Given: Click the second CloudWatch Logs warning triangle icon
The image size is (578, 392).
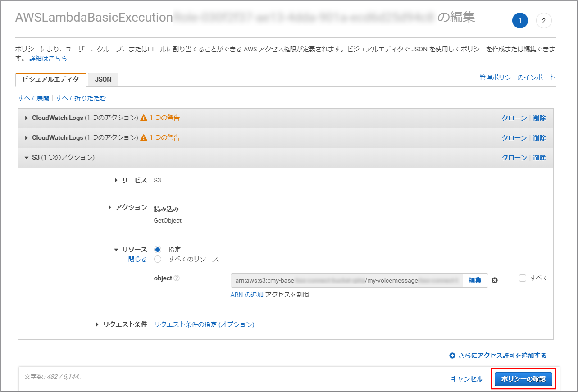Looking at the screenshot, I should click(144, 138).
